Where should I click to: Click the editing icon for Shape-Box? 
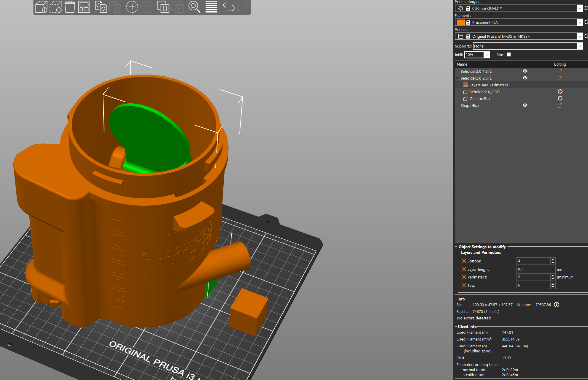tap(560, 105)
